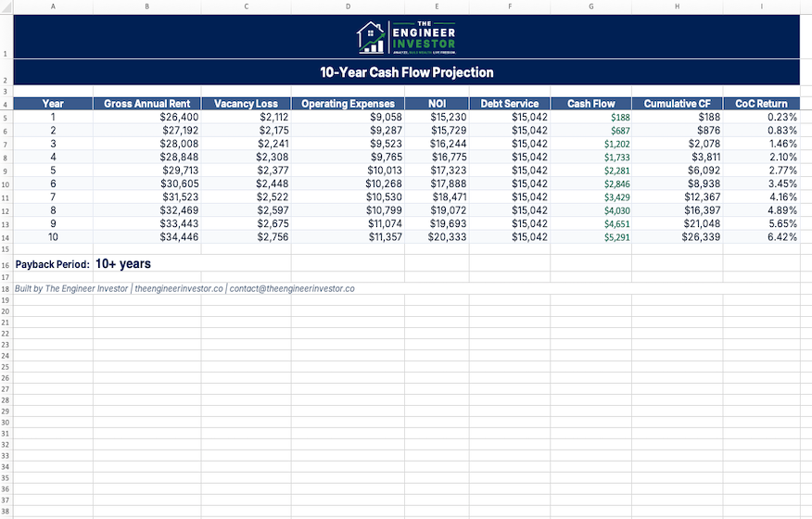Click cumulative CF value $876
Viewport: 812px width, 519px height.
coord(709,131)
